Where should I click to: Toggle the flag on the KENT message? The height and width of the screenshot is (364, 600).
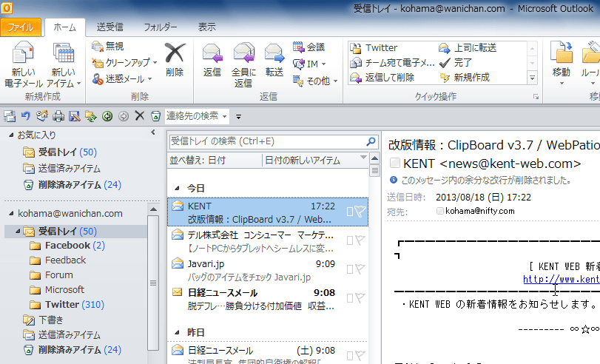(x=360, y=211)
